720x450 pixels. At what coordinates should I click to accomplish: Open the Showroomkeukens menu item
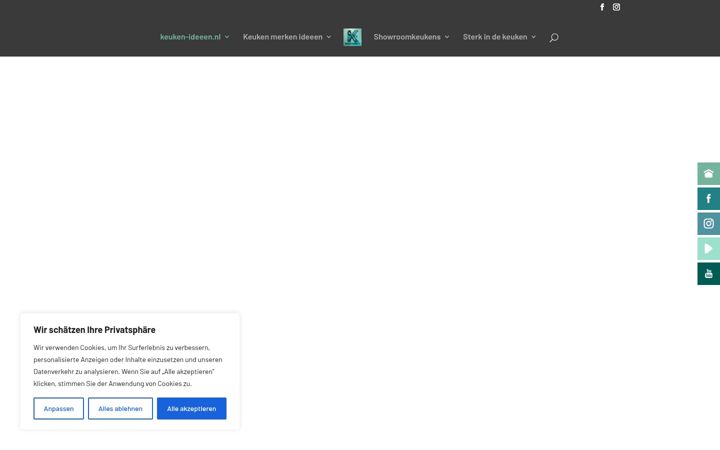pyautogui.click(x=407, y=37)
